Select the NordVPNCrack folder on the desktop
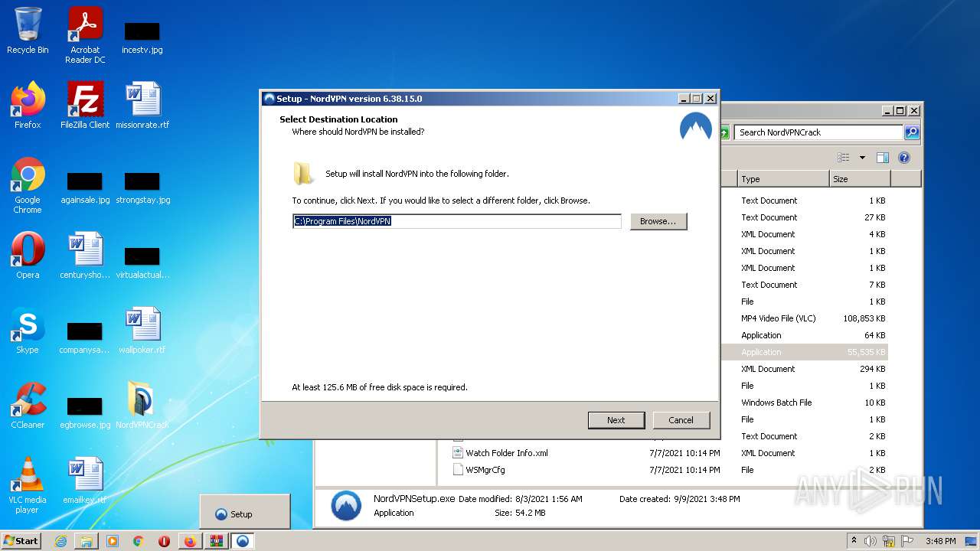The width and height of the screenshot is (980, 551). (x=142, y=406)
